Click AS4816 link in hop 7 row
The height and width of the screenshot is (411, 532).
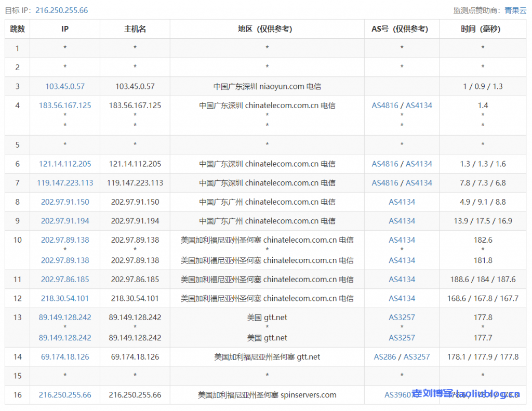pyautogui.click(x=385, y=183)
